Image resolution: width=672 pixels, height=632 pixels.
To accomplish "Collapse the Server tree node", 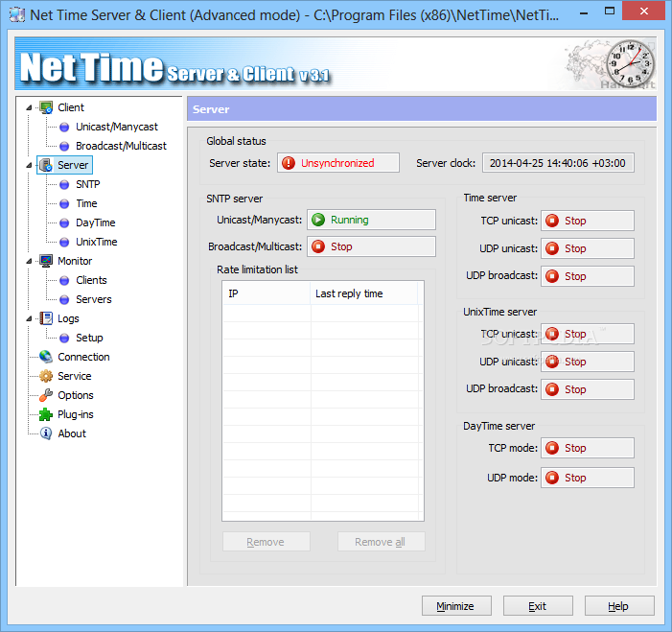I will [29, 165].
